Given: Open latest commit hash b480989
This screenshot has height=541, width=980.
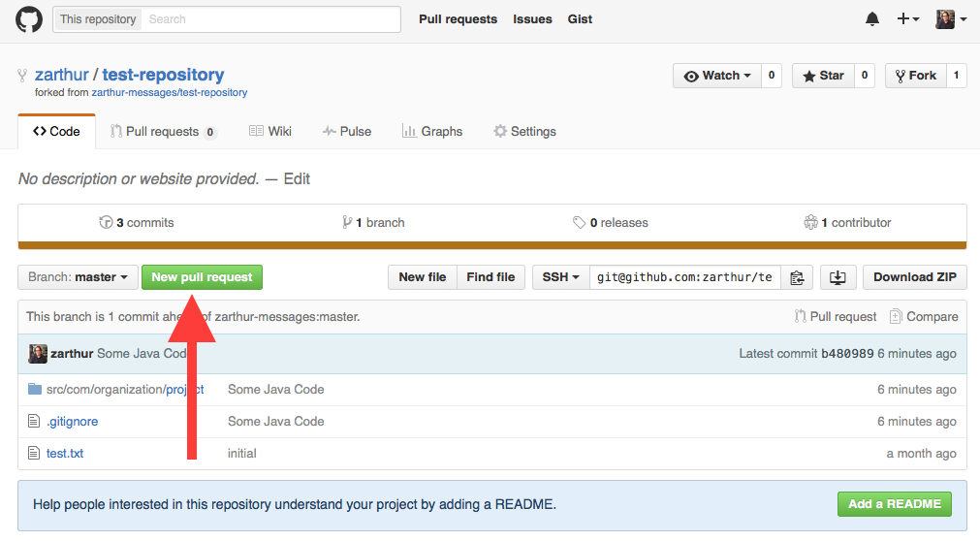Looking at the screenshot, I should pos(847,353).
